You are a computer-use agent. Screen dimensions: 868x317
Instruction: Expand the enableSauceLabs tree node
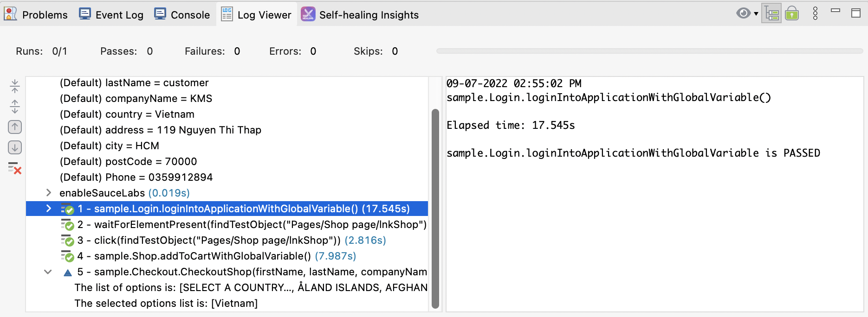49,193
